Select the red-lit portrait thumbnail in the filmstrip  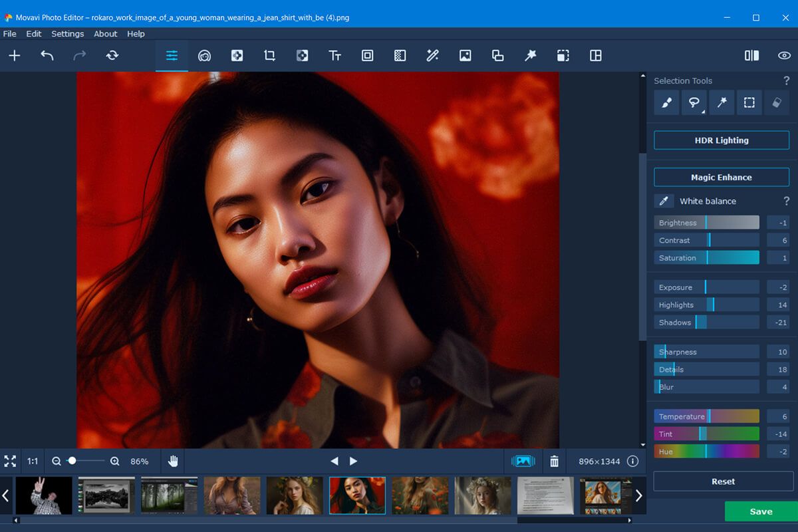[357, 495]
